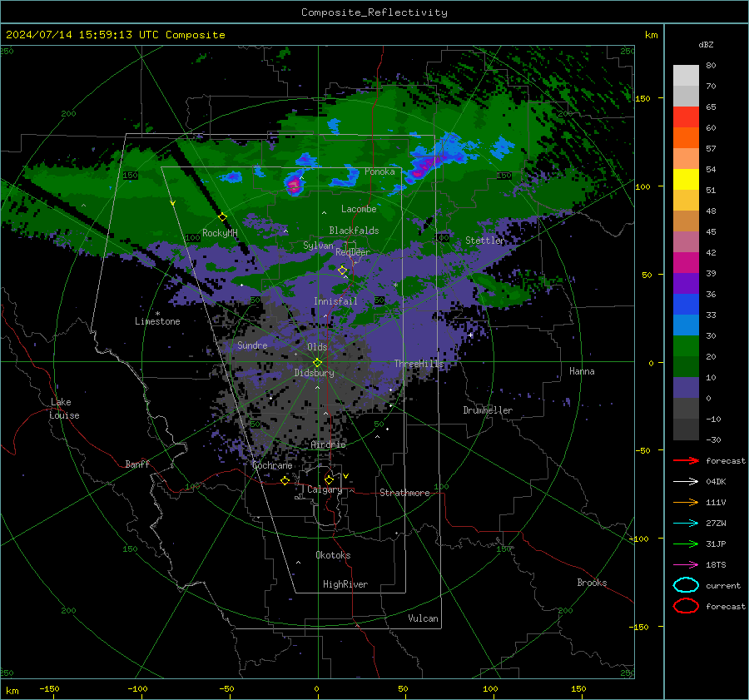Click yellow diamond marker above RockyMH
The height and width of the screenshot is (700, 749).
222,217
